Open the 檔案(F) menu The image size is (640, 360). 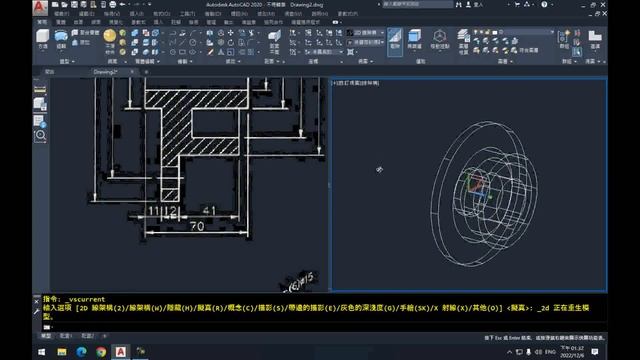(61, 14)
